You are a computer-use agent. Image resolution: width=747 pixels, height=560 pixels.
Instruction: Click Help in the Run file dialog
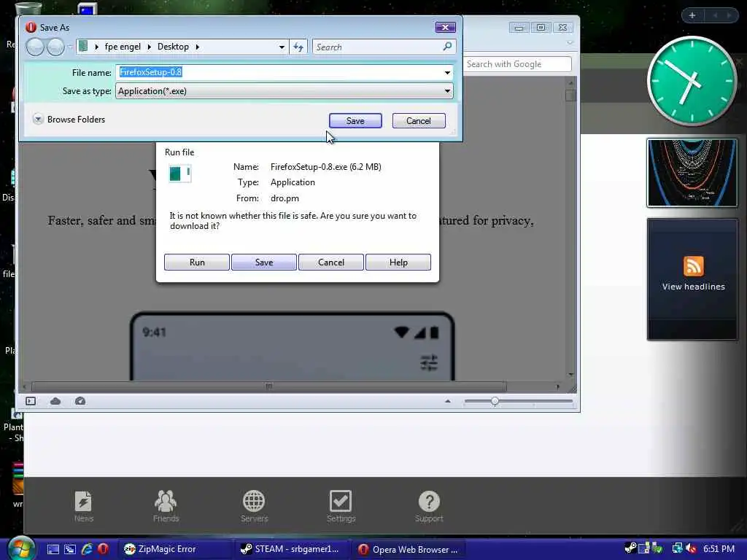[398, 262]
